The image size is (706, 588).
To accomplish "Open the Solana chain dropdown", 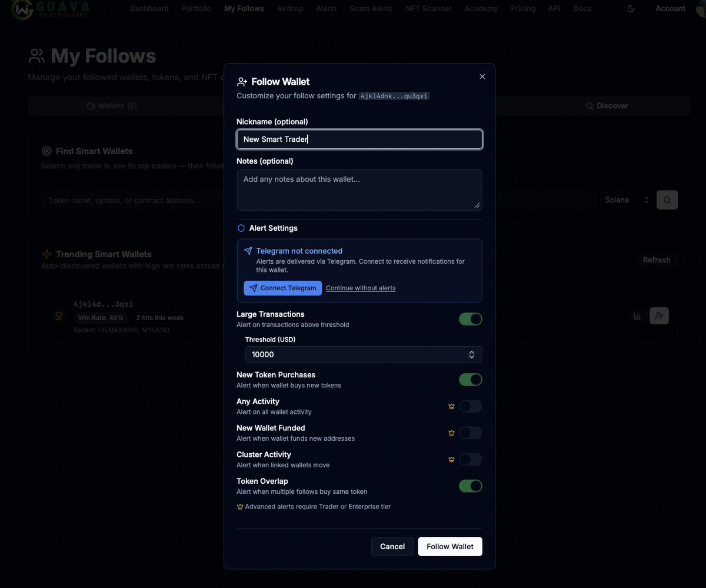I will [627, 200].
